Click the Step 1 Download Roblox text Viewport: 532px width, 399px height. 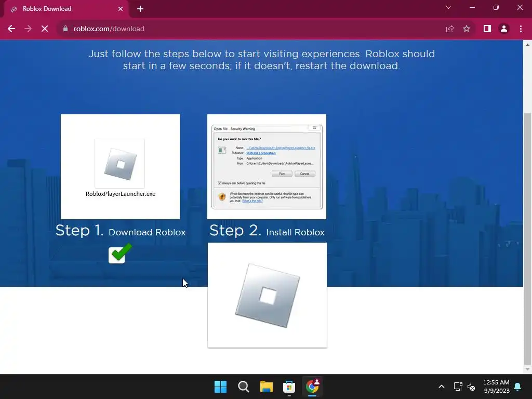[x=121, y=231]
